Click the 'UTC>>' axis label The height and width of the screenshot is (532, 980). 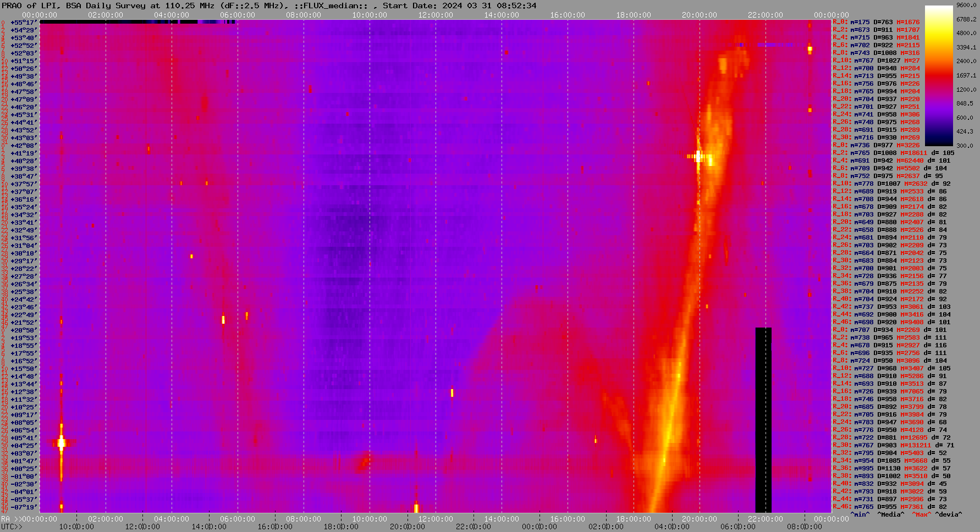12,527
